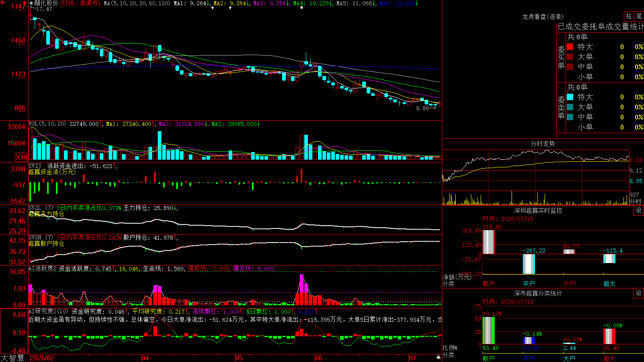Click the 分时 label beside the intraday chart
The width and height of the screenshot is (644, 362).
pos(636,202)
